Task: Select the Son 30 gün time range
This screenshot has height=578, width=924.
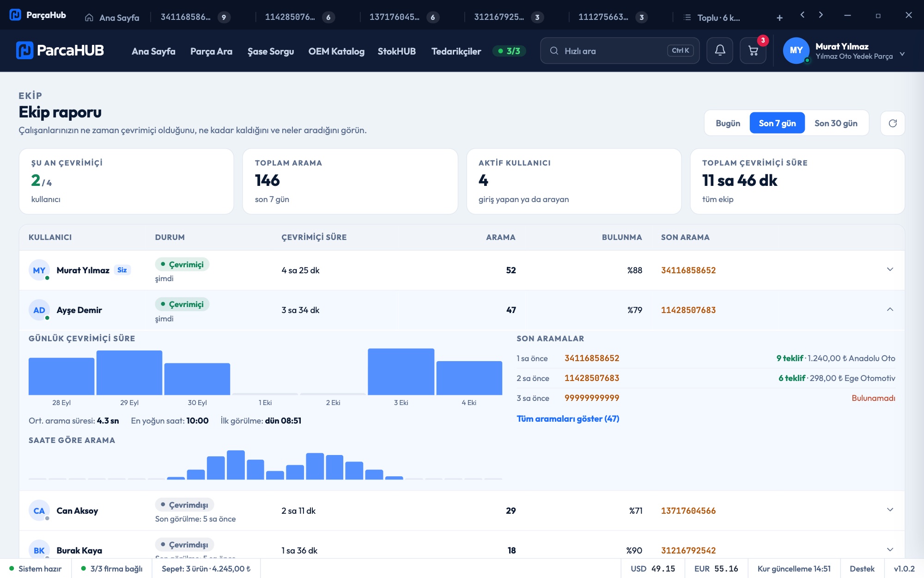Action: pos(836,123)
